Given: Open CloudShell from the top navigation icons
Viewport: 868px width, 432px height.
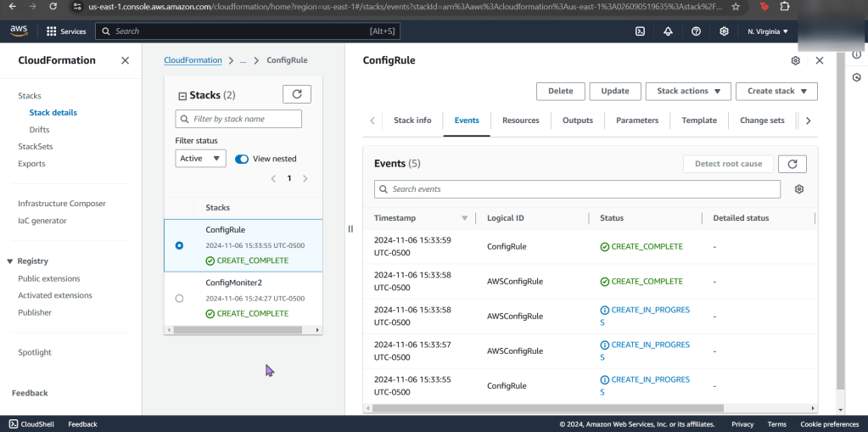Looking at the screenshot, I should 640,31.
